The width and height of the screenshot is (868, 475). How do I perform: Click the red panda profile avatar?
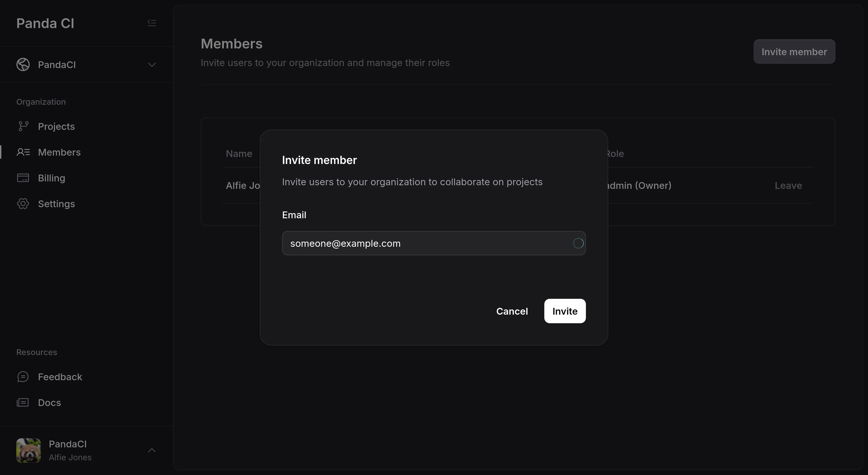[28, 450]
